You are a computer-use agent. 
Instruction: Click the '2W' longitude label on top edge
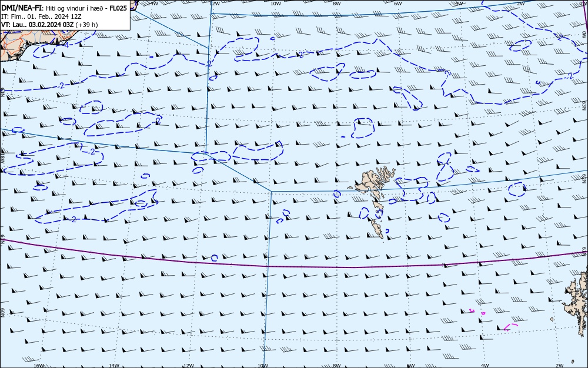pos(520,4)
